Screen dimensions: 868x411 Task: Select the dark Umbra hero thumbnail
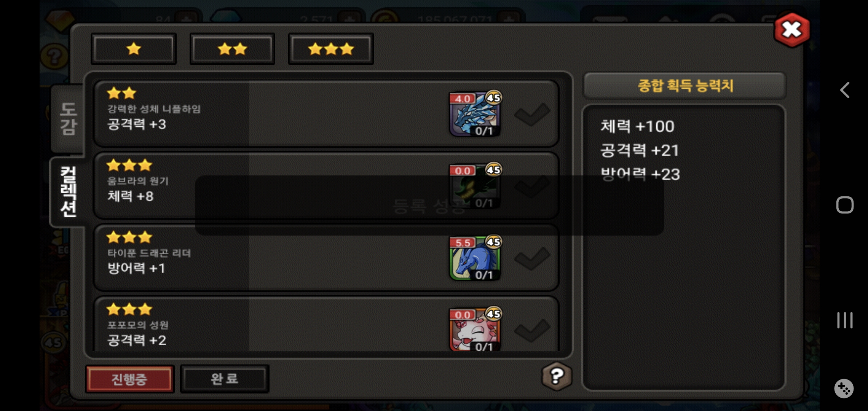[x=474, y=186]
